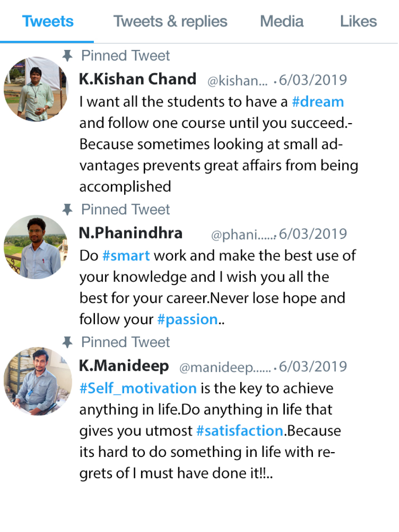
Task: Open the #passion hashtag link
Action: pos(187,319)
